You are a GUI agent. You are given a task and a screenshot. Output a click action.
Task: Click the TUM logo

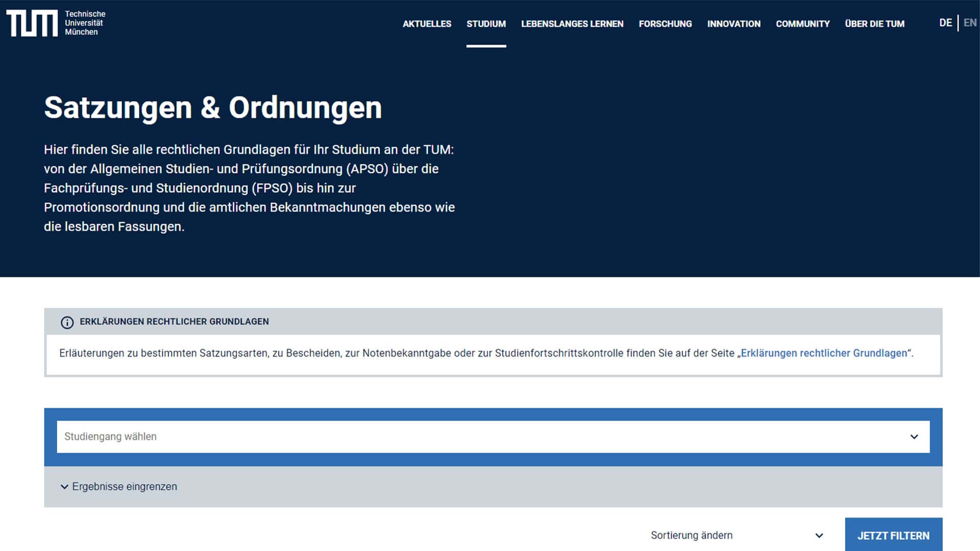click(32, 23)
